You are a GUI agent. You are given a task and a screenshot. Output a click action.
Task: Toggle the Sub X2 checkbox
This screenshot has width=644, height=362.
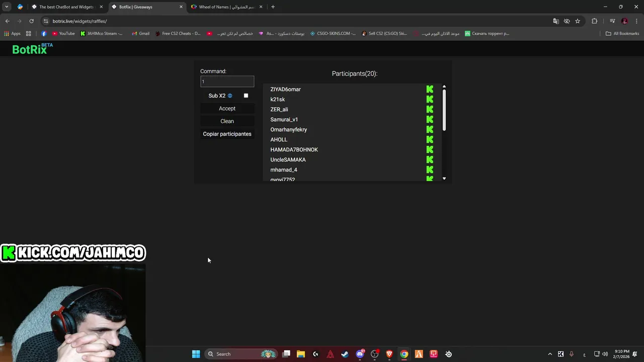(x=246, y=96)
